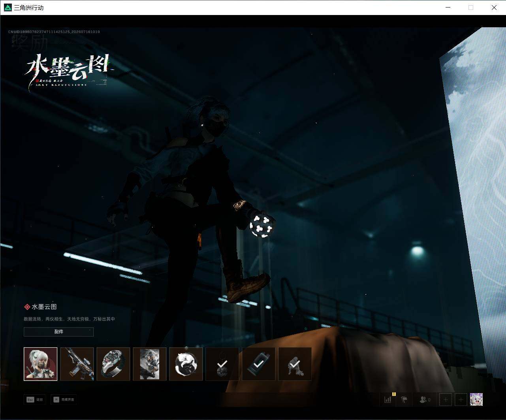The width and height of the screenshot is (506, 420).
Task: Select the checked pendant charm reward
Action: pyautogui.click(x=222, y=364)
